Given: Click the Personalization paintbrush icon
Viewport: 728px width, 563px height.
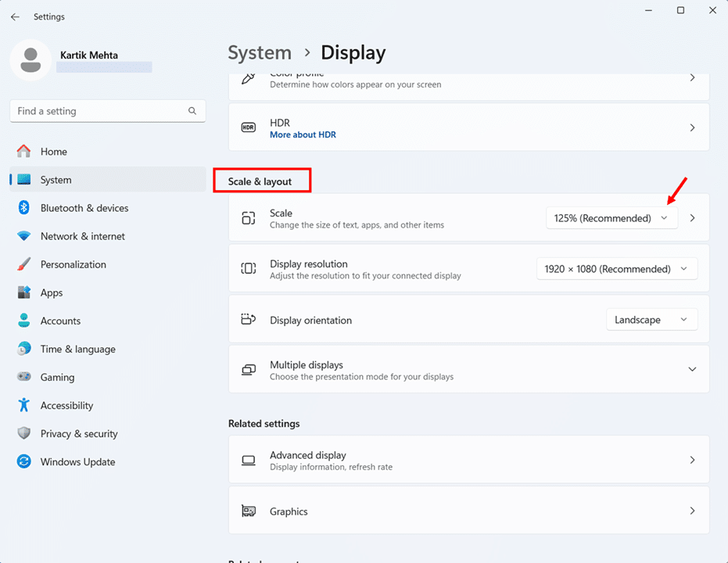Looking at the screenshot, I should click(23, 264).
